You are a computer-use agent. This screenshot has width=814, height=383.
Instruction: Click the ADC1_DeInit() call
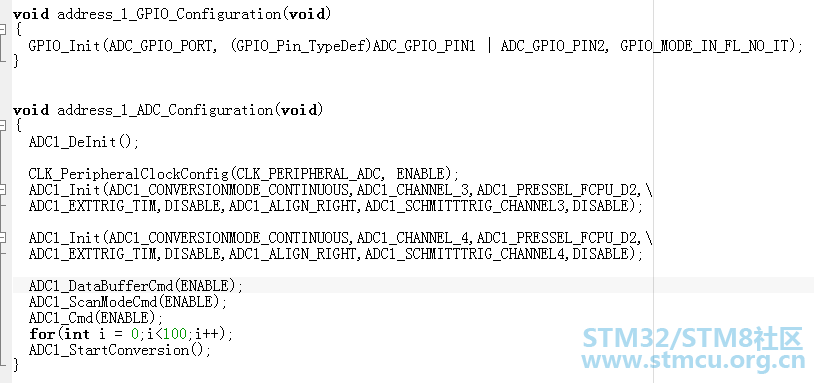coord(84,142)
